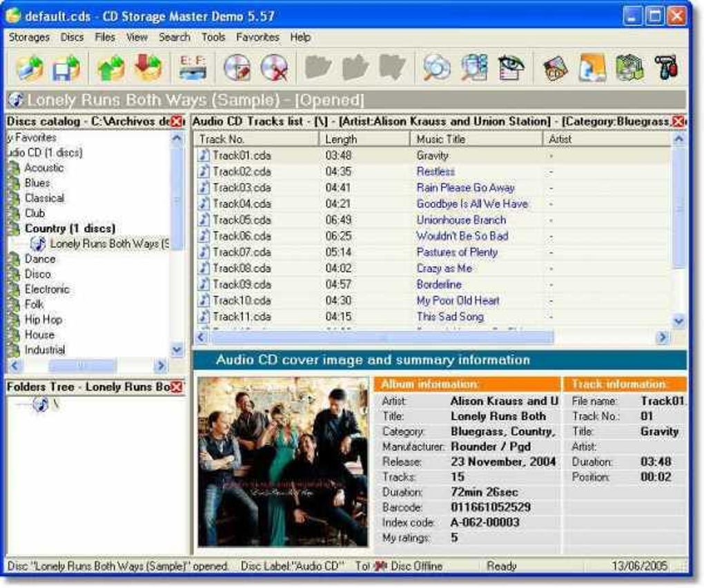This screenshot has height=588, width=704.
Task: Click the Save catalog icon
Action: point(66,66)
